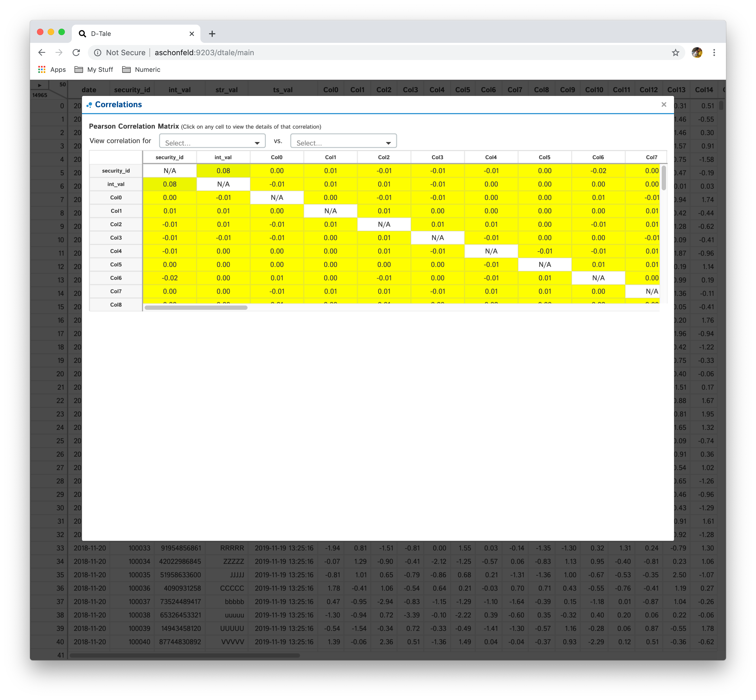This screenshot has height=700, width=756.
Task: Open new browser tab plus button
Action: pyautogui.click(x=212, y=34)
